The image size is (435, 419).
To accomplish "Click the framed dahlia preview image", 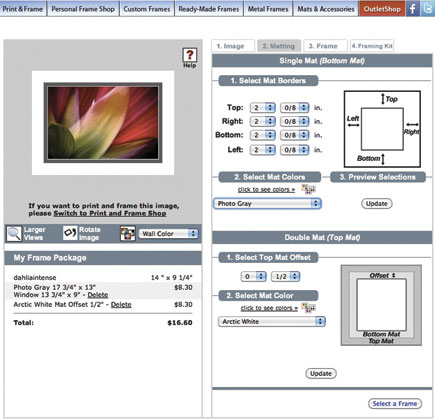I will click(103, 123).
